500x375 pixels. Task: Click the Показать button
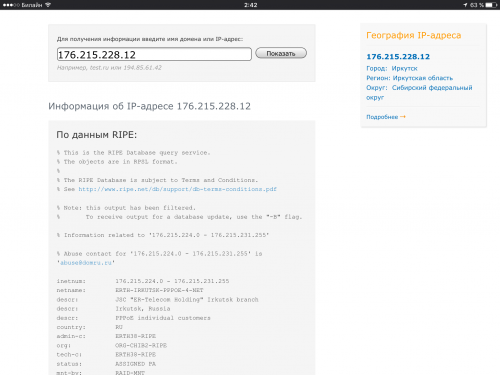click(281, 53)
